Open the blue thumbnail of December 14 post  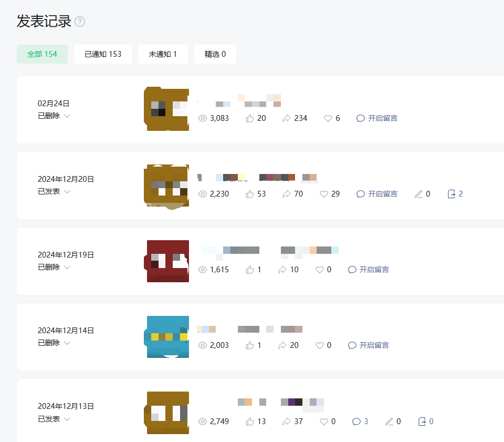[x=167, y=337]
